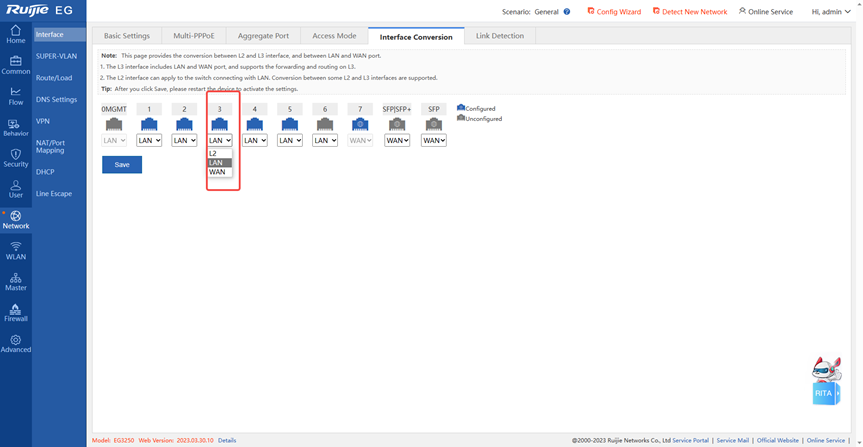Select WAN option in port 3 list
The width and height of the screenshot is (863, 447).
217,172
